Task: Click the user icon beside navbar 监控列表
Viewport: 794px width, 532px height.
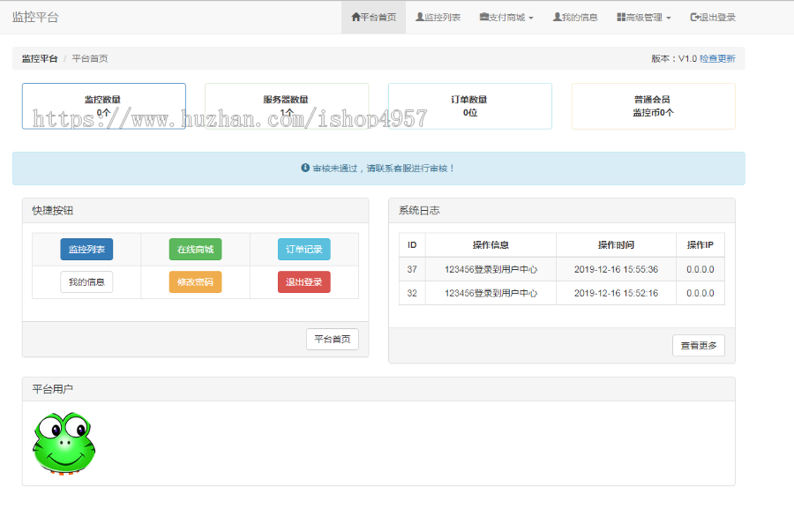Action: [x=420, y=17]
